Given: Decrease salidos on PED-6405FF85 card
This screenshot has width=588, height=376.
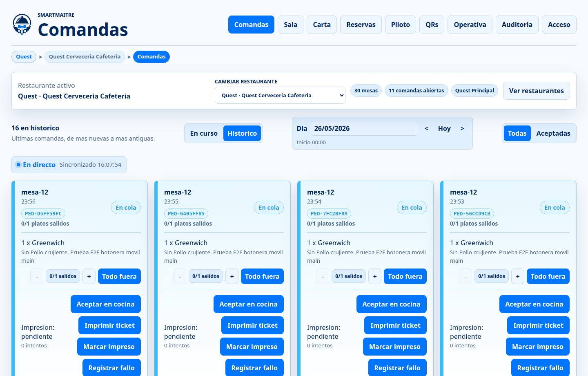Looking at the screenshot, I should pos(180,276).
